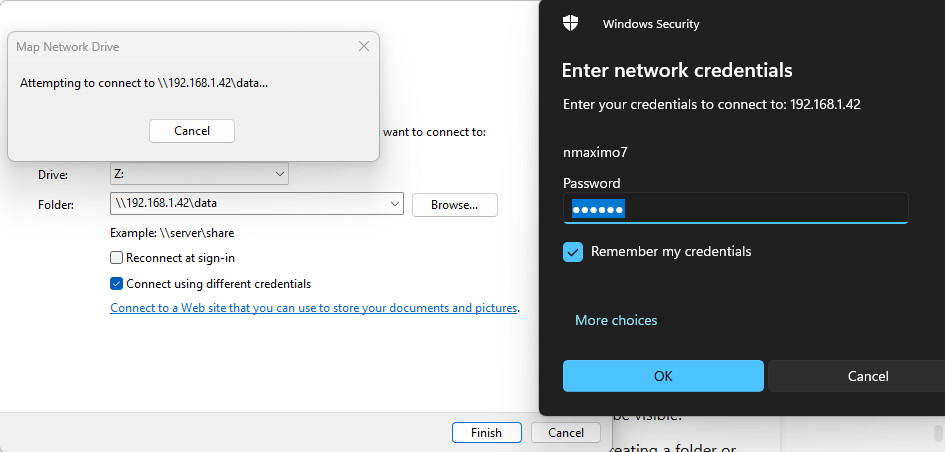Click the Windows Security shield icon
The height and width of the screenshot is (452, 945).
[x=571, y=24]
